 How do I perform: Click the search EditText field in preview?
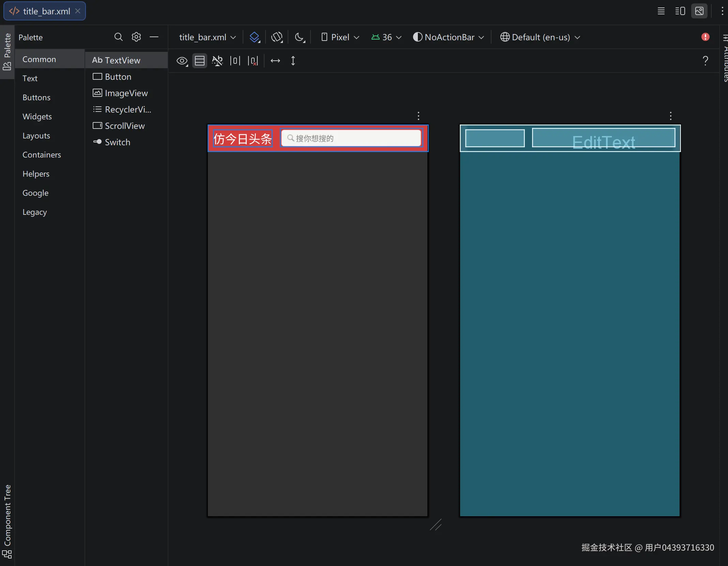click(351, 138)
